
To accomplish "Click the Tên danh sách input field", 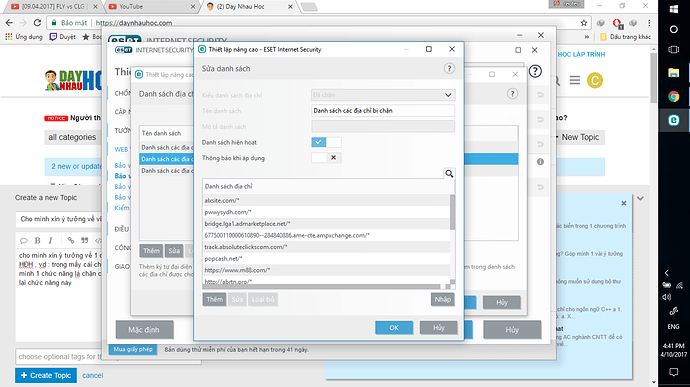I will (383, 111).
